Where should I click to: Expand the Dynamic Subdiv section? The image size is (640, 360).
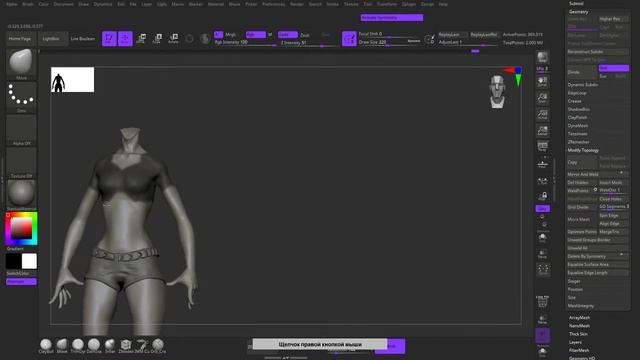[583, 85]
